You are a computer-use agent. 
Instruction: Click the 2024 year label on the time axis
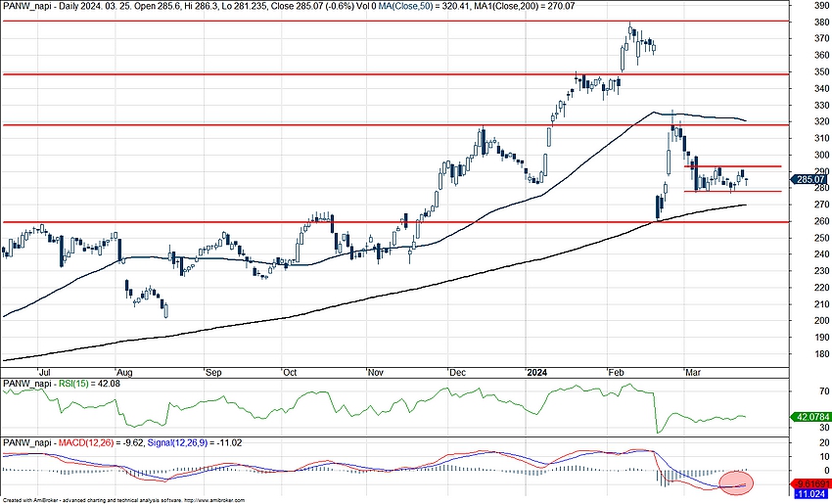[536, 372]
